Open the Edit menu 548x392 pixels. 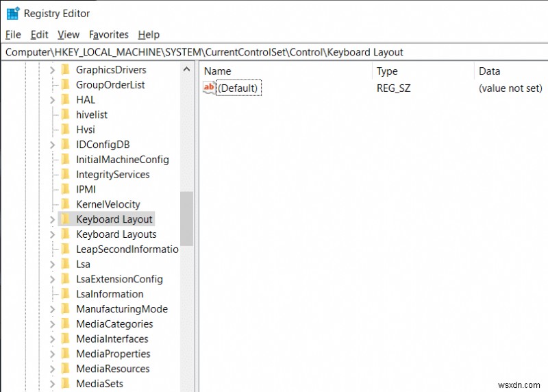39,35
